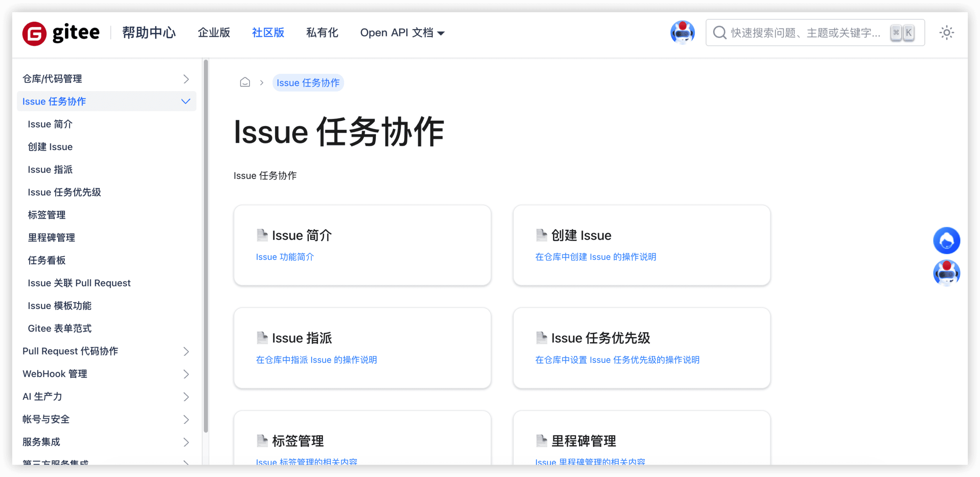Open the Issue 功能简介 link
This screenshot has width=980, height=477.
[285, 257]
